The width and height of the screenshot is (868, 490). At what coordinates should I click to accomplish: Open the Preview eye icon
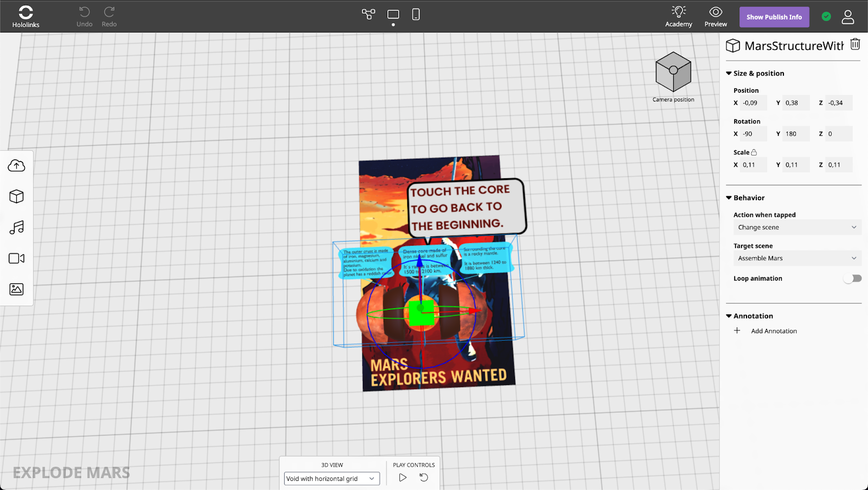pos(716,16)
